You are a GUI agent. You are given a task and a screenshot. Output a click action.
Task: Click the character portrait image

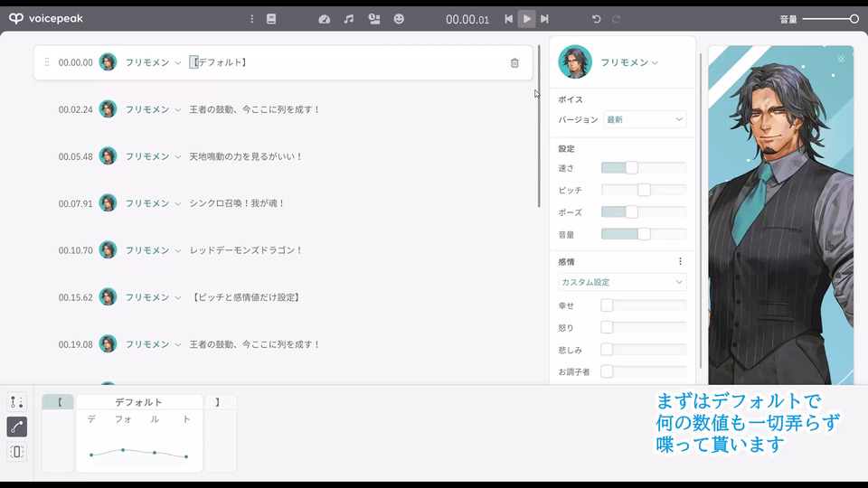pyautogui.click(x=781, y=215)
